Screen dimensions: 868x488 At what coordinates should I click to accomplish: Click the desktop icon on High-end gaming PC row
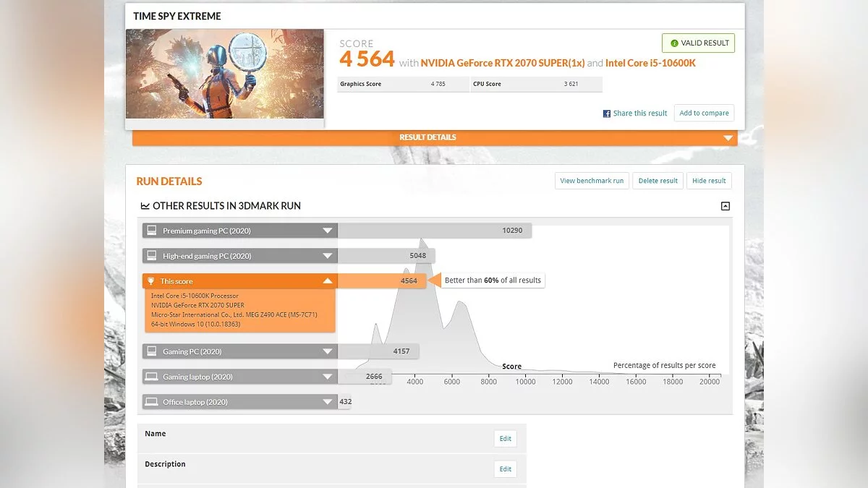[152, 256]
